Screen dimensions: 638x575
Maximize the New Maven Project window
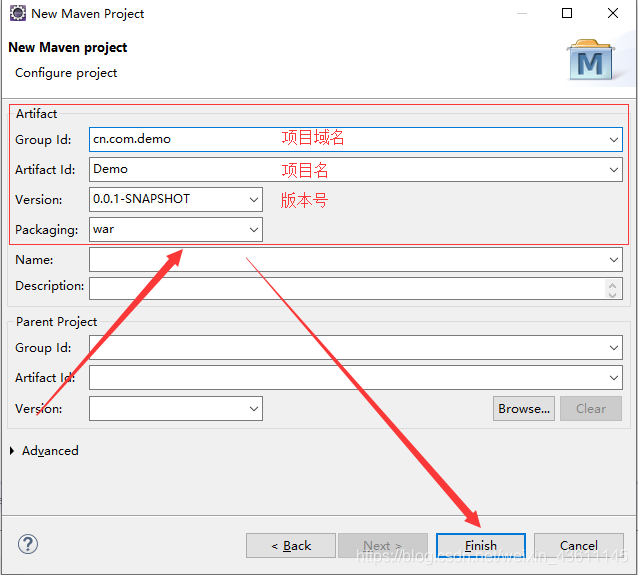[567, 13]
